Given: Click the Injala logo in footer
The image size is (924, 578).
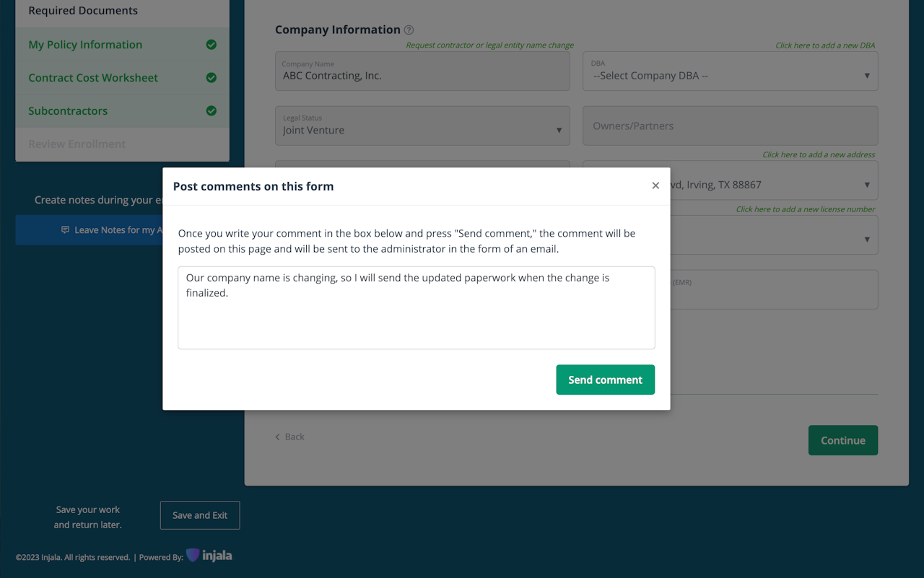Looking at the screenshot, I should (209, 556).
